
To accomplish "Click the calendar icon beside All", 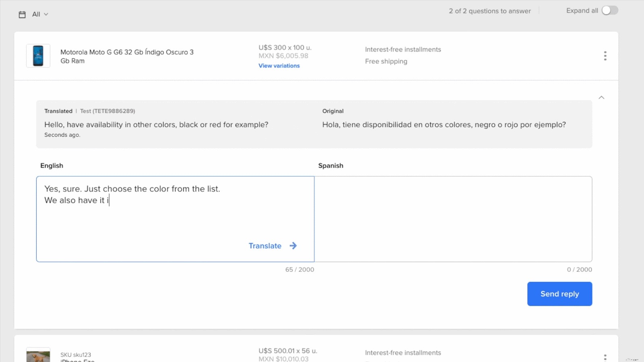I will [x=22, y=14].
